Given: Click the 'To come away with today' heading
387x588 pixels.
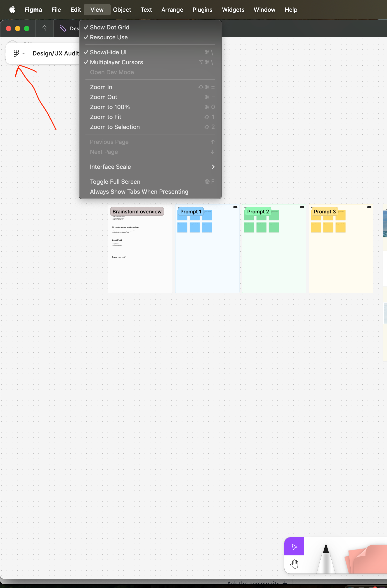Looking at the screenshot, I should (x=125, y=227).
